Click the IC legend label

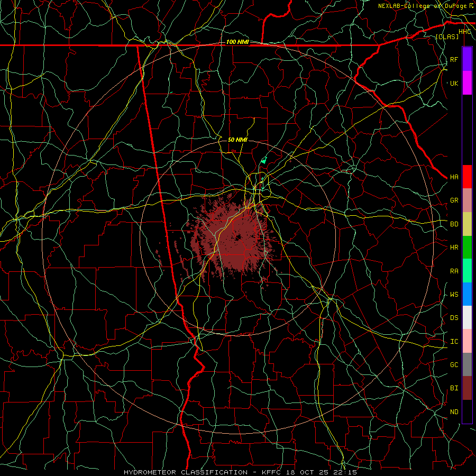454,341
